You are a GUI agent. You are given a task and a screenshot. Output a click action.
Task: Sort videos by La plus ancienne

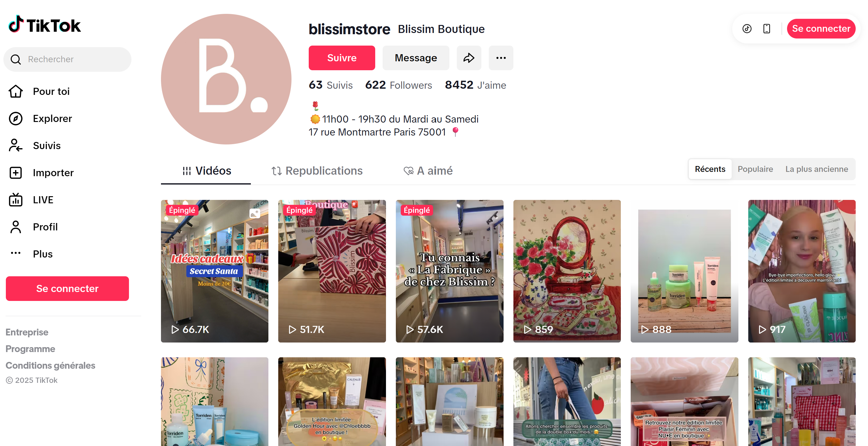817,169
